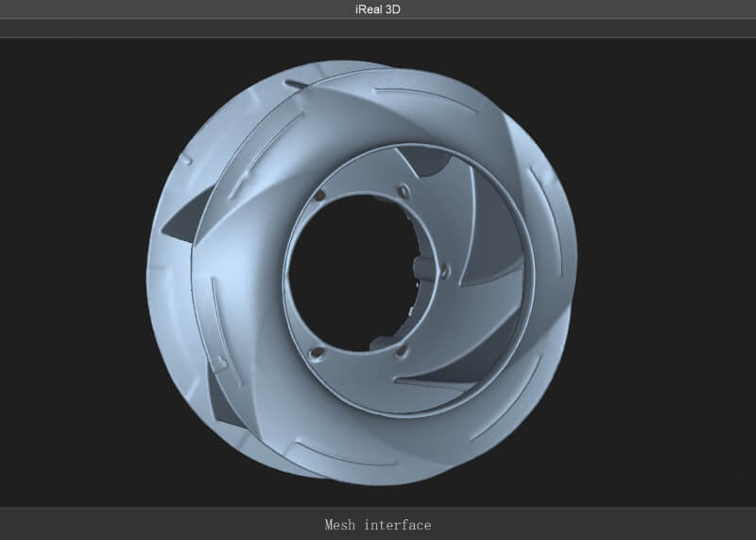Image resolution: width=756 pixels, height=540 pixels.
Task: Click the Mesh interface caption text
Action: pyautogui.click(x=377, y=525)
